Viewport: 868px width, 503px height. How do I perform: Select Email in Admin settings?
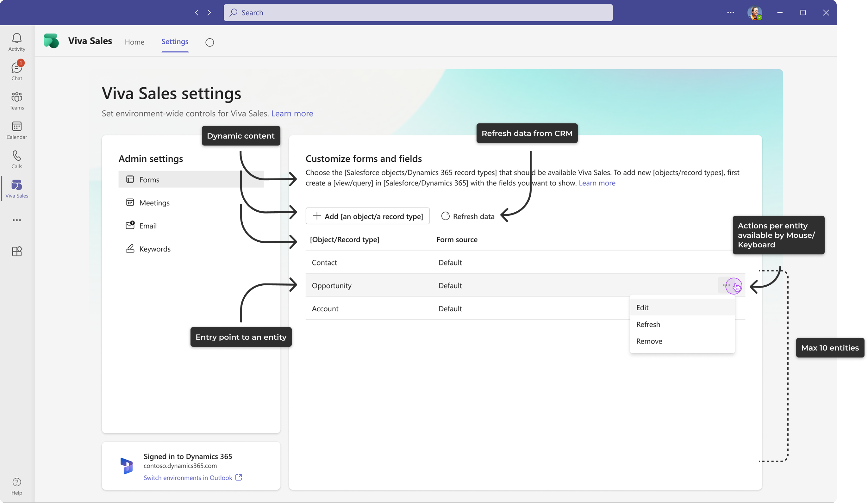191,226
